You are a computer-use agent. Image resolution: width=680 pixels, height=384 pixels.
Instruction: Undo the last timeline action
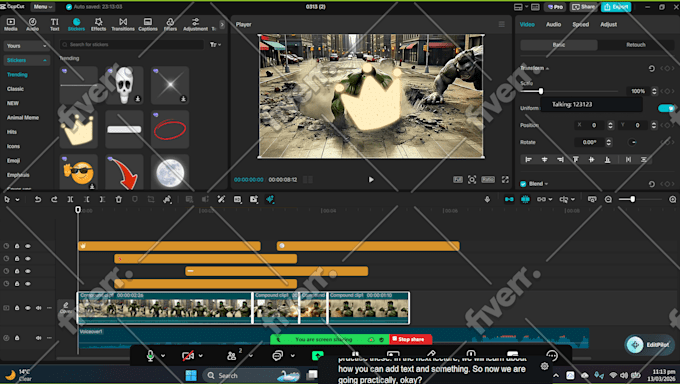[x=38, y=200]
